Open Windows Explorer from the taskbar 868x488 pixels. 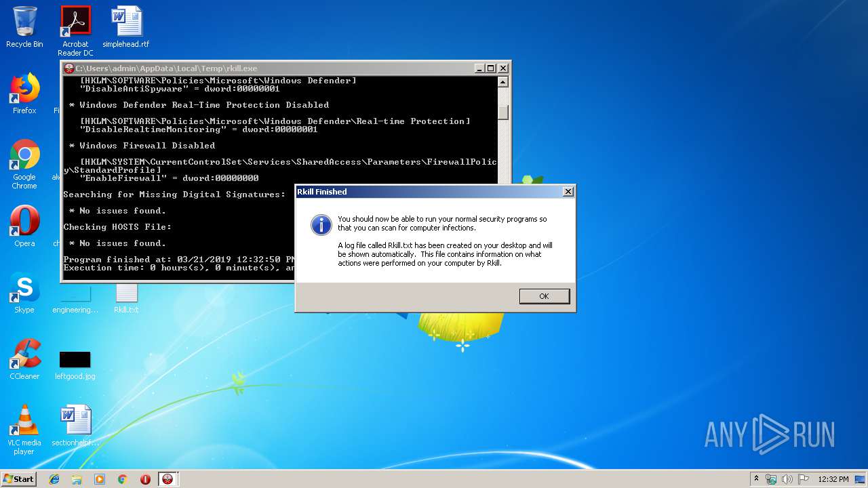pos(77,479)
